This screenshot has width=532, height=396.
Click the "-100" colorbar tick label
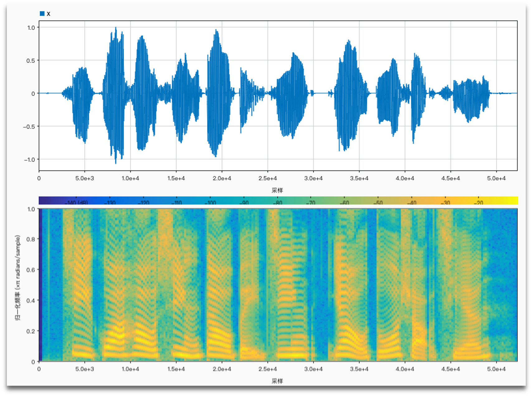(x=210, y=203)
